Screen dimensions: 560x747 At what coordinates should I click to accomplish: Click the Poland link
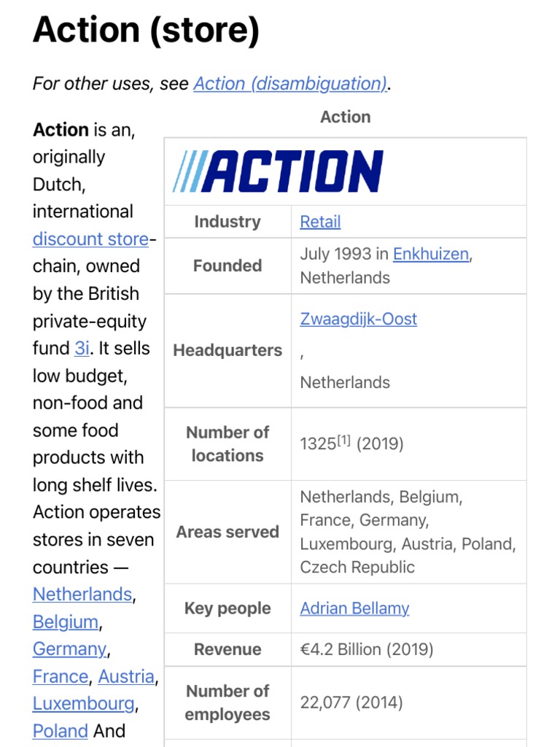tap(60, 731)
